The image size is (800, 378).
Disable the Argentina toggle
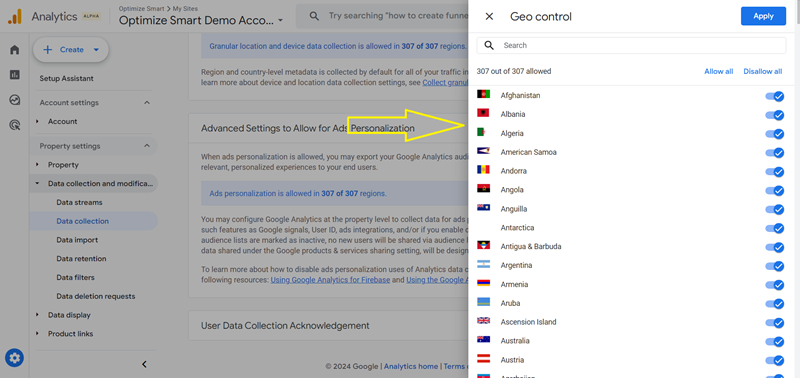tap(774, 266)
